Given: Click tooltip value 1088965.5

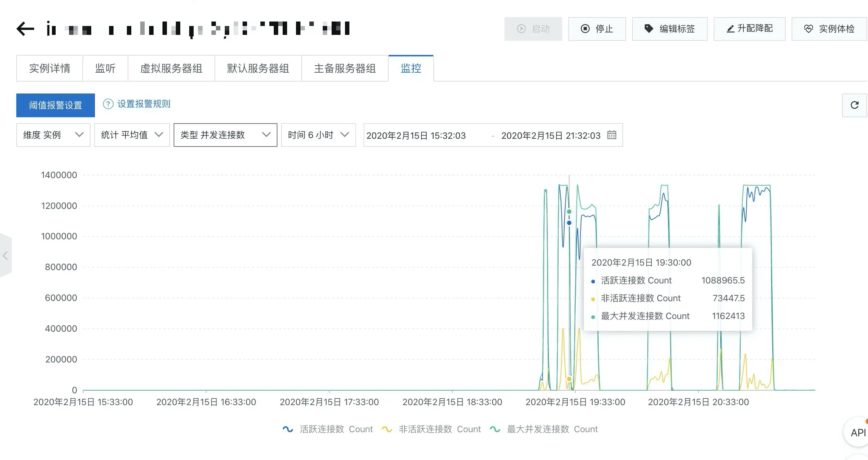Looking at the screenshot, I should pos(723,280).
